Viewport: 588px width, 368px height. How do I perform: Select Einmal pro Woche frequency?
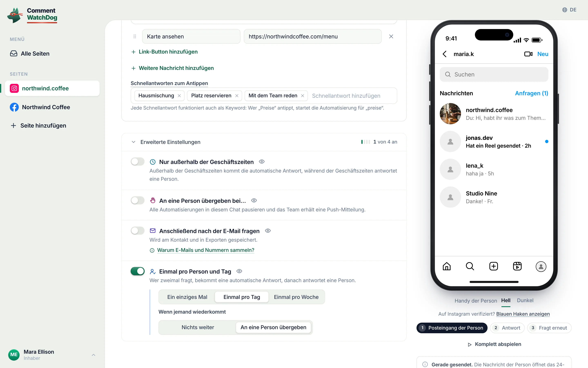pos(296,297)
